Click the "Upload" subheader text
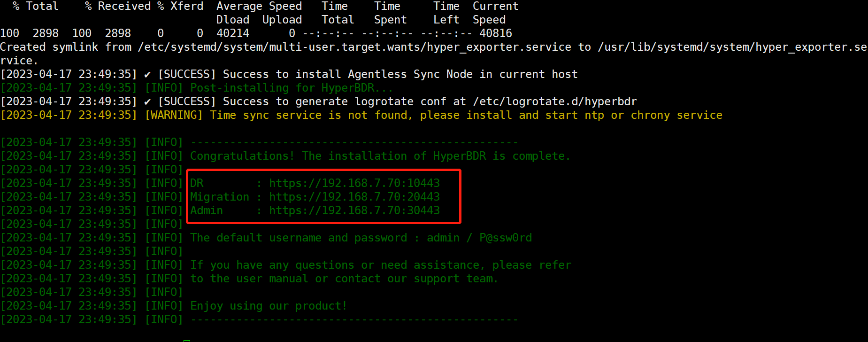This screenshot has height=342, width=868. click(282, 20)
